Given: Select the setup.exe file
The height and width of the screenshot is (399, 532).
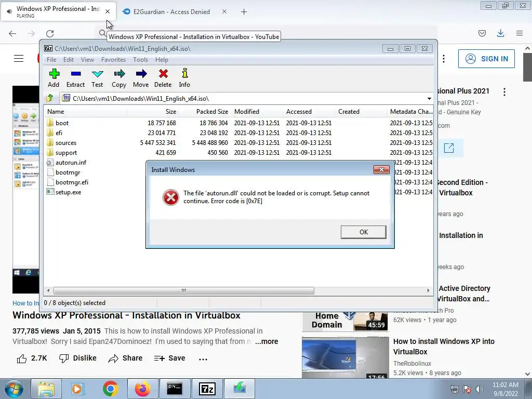Looking at the screenshot, I should coord(68,192).
